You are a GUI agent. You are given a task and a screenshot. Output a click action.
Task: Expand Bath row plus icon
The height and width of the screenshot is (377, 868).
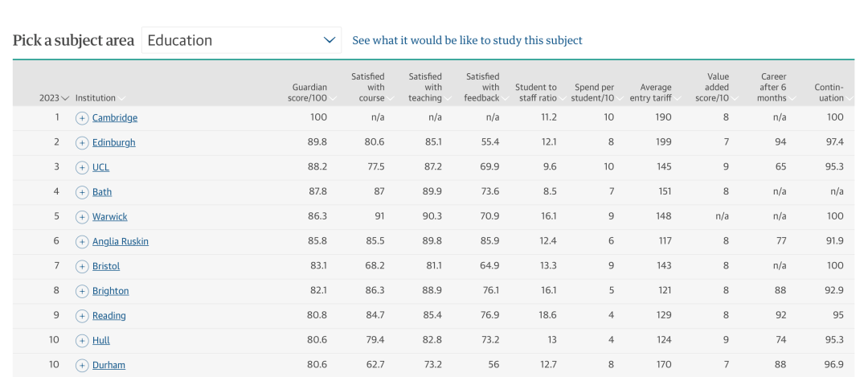[x=82, y=192]
